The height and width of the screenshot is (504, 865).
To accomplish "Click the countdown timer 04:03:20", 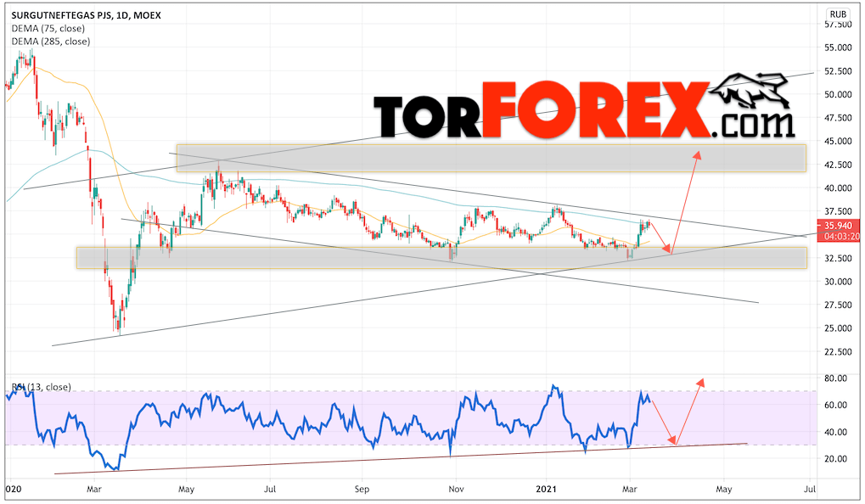I will click(841, 237).
